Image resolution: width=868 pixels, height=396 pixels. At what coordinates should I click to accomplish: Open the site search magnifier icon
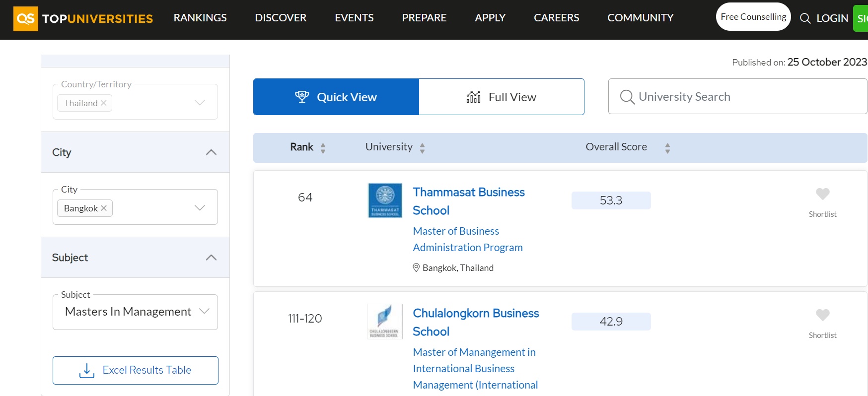(x=805, y=19)
